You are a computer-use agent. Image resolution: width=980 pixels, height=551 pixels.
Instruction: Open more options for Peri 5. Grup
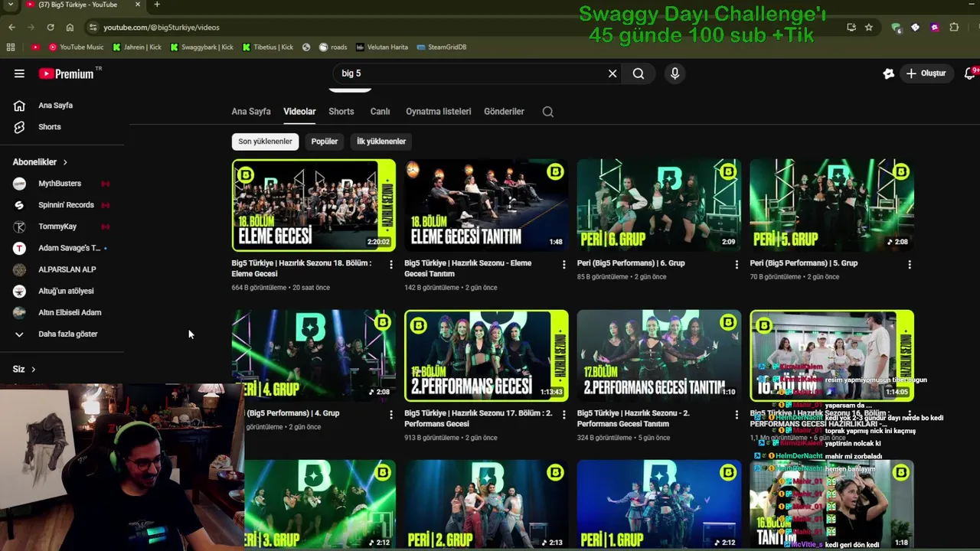(x=910, y=265)
